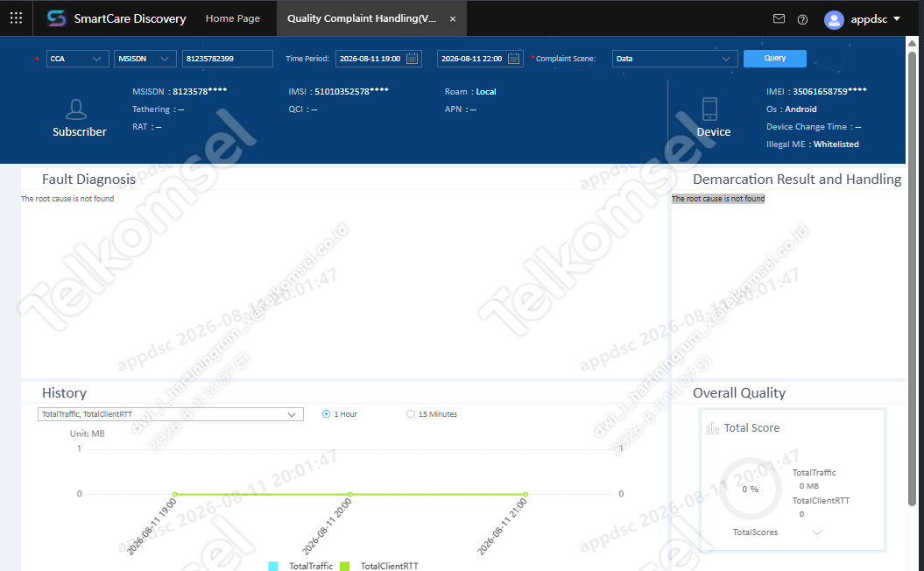Viewport: 924px width, 571px height.
Task: Click the IMEI value 35061658759****
Action: tap(829, 91)
